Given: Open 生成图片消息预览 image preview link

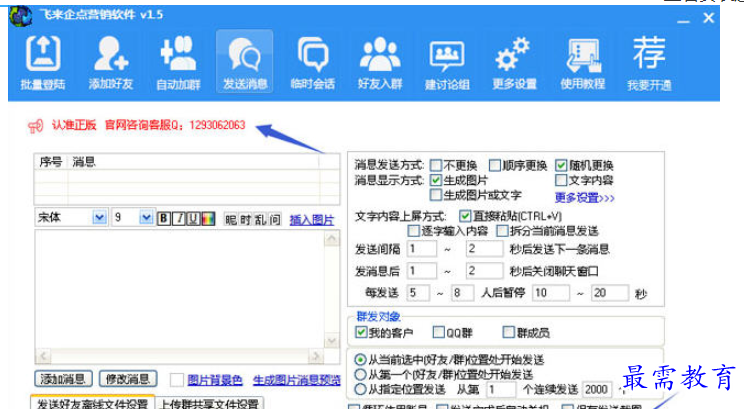Looking at the screenshot, I should (297, 380).
